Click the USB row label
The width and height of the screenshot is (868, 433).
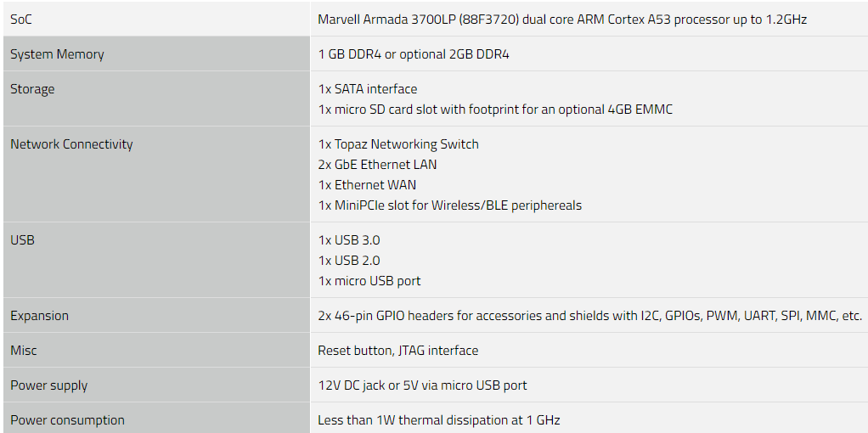(x=22, y=240)
